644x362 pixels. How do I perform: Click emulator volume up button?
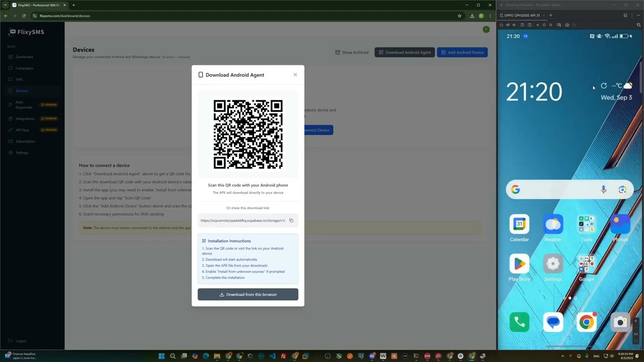(508, 25)
